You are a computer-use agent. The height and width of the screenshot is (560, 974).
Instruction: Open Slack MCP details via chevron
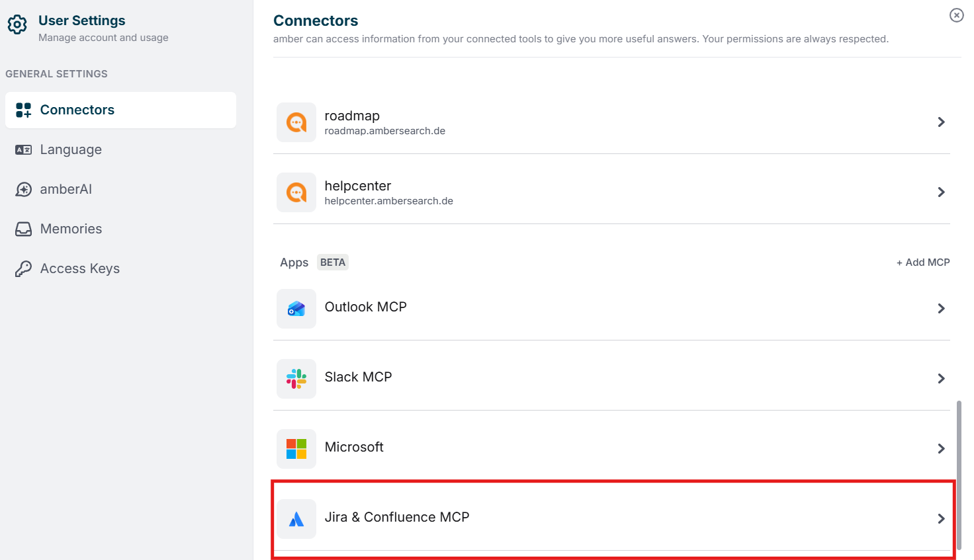click(x=941, y=379)
